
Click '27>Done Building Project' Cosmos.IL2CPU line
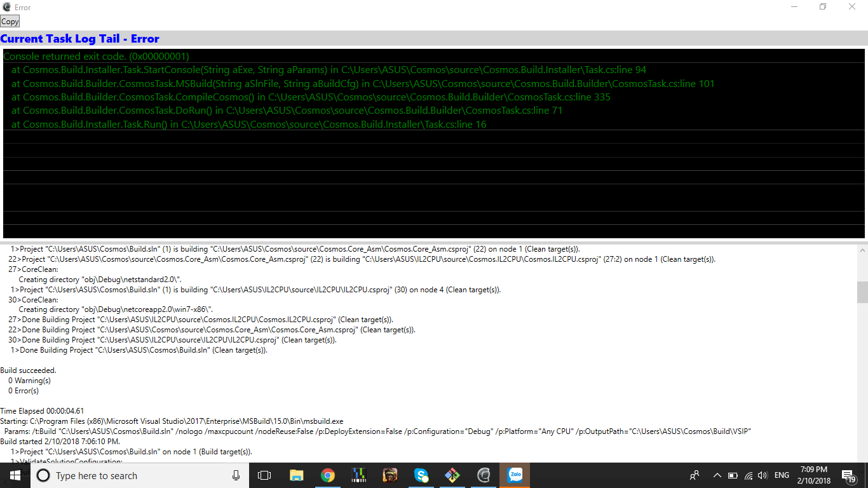pyautogui.click(x=201, y=320)
